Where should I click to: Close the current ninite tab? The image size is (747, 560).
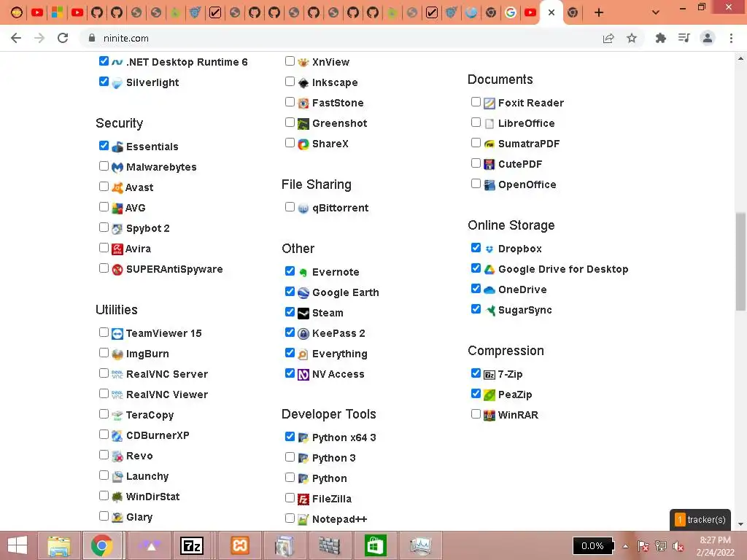coord(551,12)
